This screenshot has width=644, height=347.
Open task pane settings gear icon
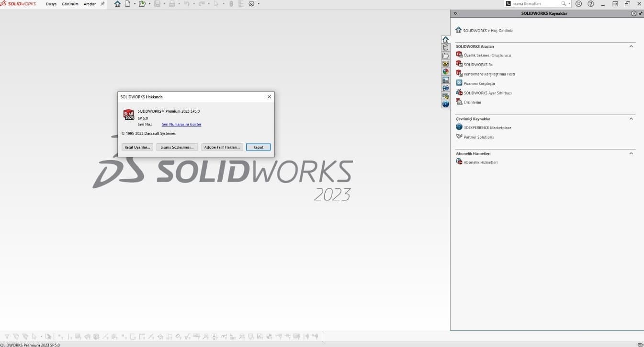[x=634, y=13]
